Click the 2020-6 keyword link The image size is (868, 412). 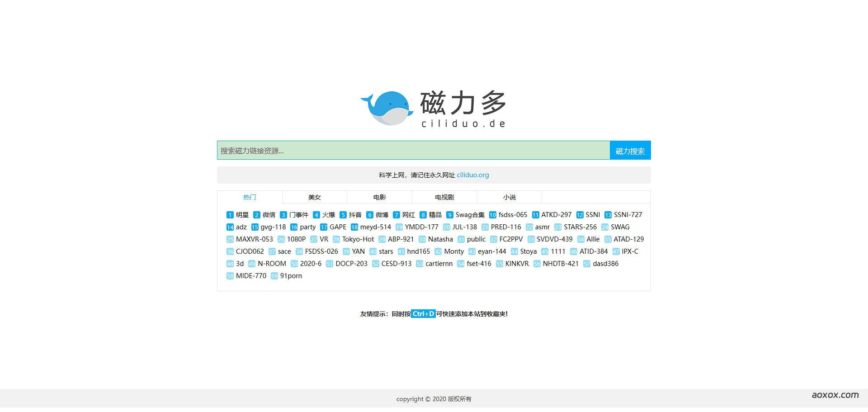click(x=311, y=264)
